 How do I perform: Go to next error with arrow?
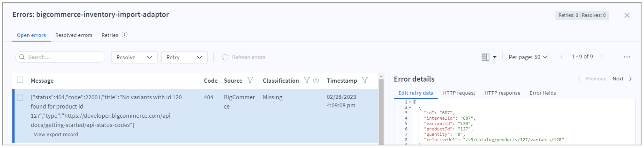(630, 79)
